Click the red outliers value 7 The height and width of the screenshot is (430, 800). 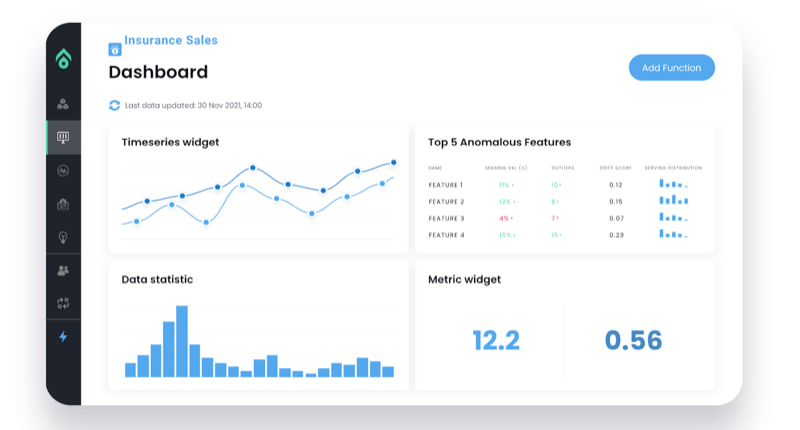(555, 219)
